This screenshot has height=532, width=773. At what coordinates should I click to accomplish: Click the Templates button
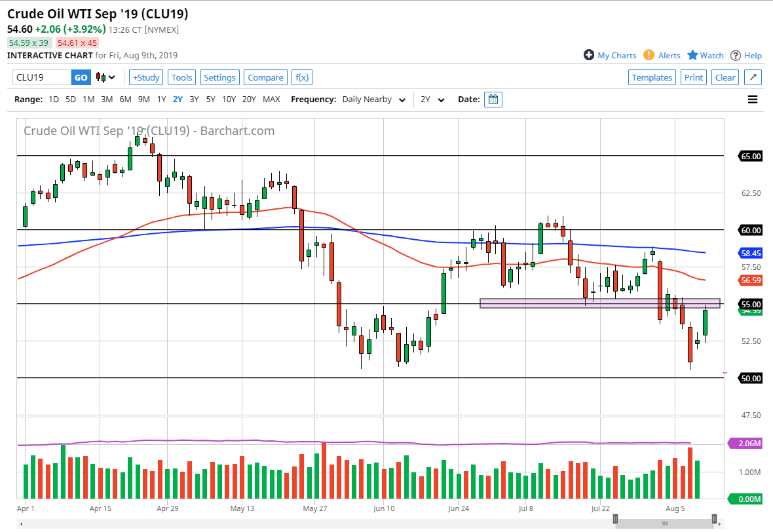click(x=652, y=77)
